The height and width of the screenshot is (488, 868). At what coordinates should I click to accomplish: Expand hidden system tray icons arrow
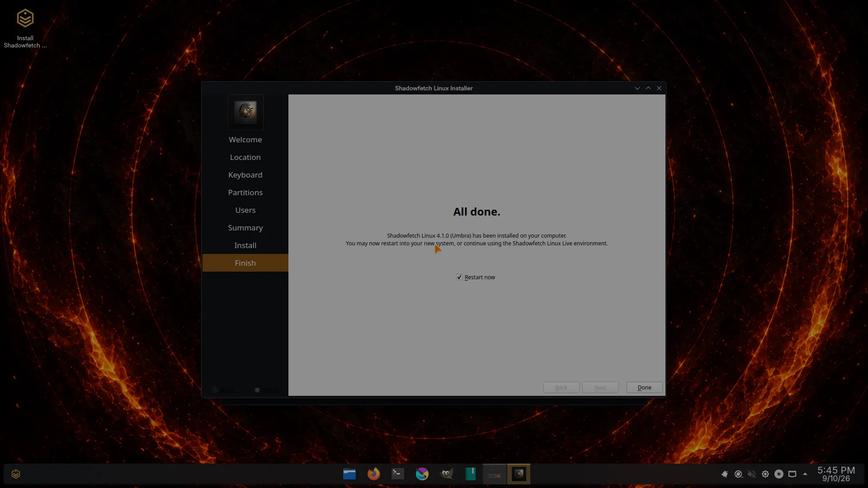(x=805, y=474)
